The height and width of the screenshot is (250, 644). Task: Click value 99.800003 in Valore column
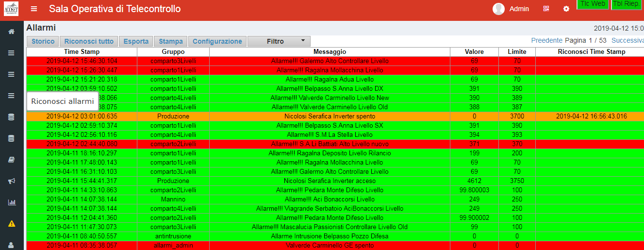coord(474,190)
